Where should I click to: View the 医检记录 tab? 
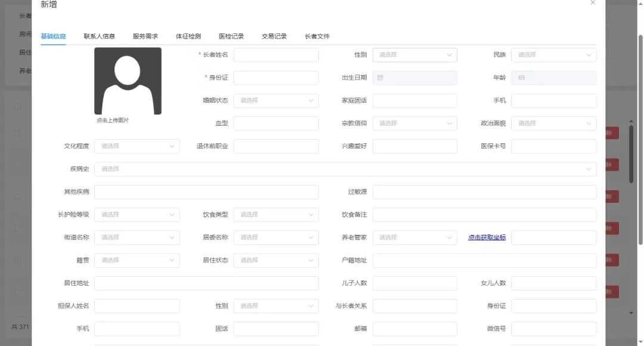[x=231, y=36]
